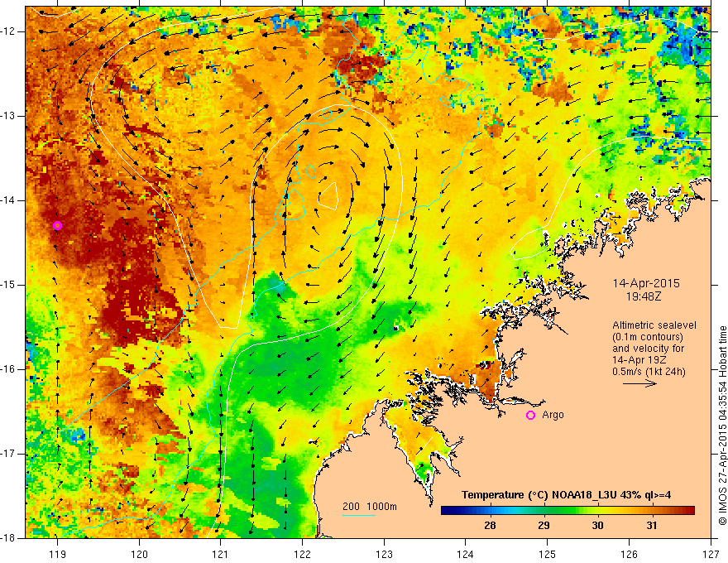
Task: Click the latitude axis label '-13'
Action: [9, 116]
